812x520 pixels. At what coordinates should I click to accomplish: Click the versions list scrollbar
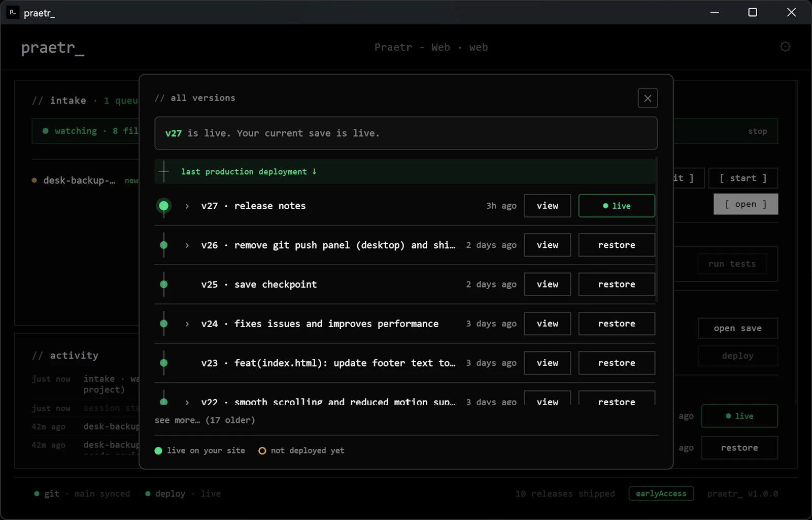pos(657,230)
